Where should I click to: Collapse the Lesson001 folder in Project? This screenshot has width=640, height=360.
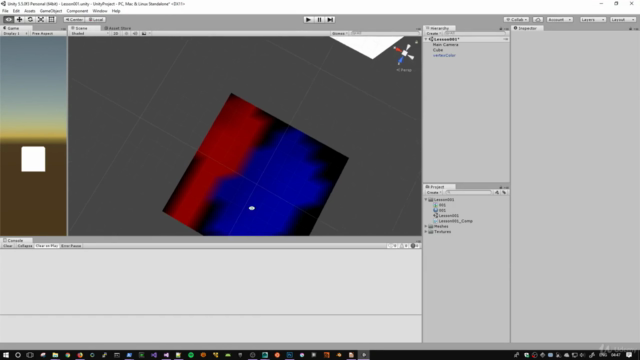tap(426, 200)
